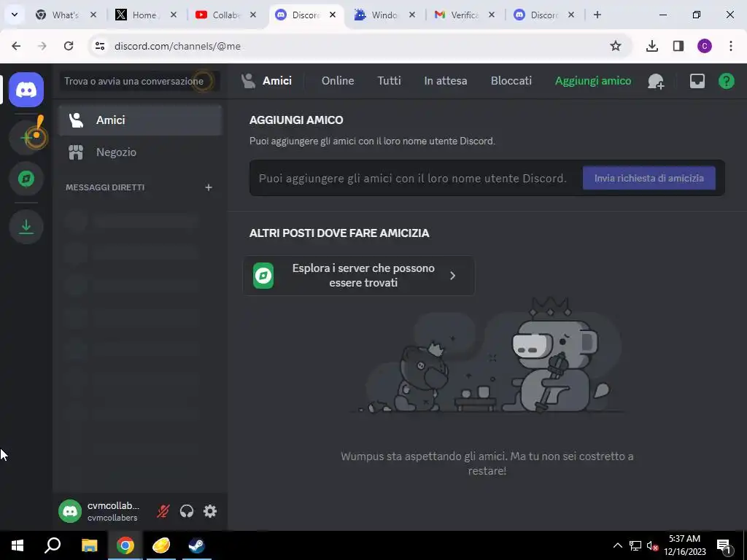Image resolution: width=747 pixels, height=560 pixels.
Task: Click the volume icon in system tray
Action: tap(652, 546)
